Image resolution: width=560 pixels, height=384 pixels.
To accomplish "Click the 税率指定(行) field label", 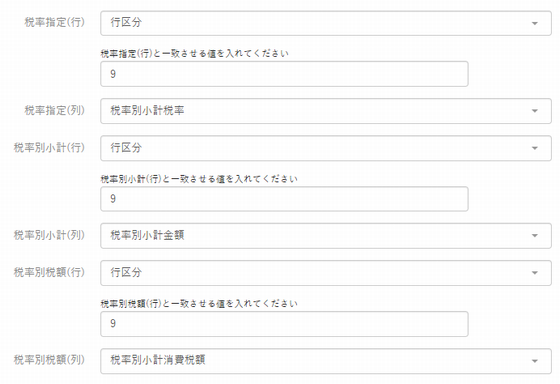I will point(55,22).
